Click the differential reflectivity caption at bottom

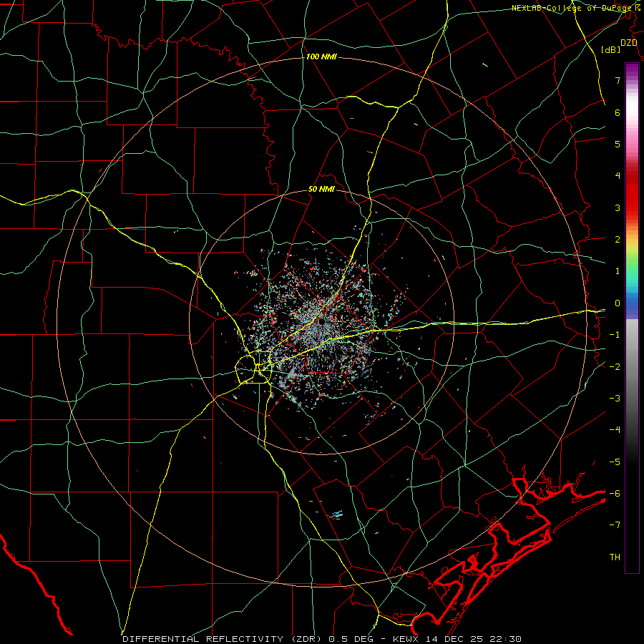[322, 639]
